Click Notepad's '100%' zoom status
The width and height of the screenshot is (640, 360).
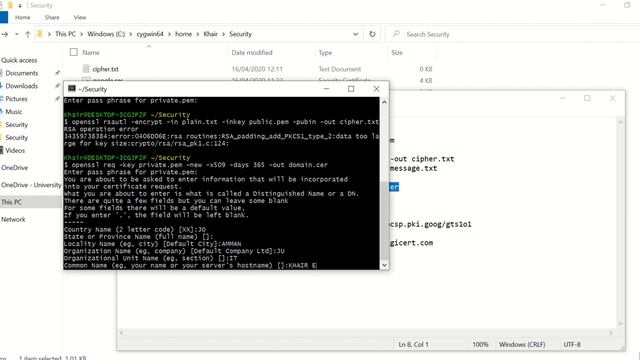click(480, 344)
